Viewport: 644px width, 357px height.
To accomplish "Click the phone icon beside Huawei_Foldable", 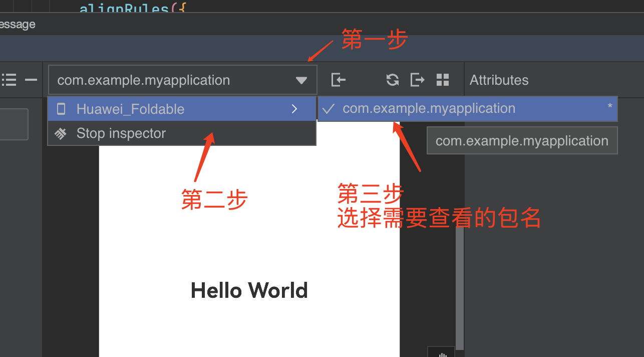I will 61,109.
